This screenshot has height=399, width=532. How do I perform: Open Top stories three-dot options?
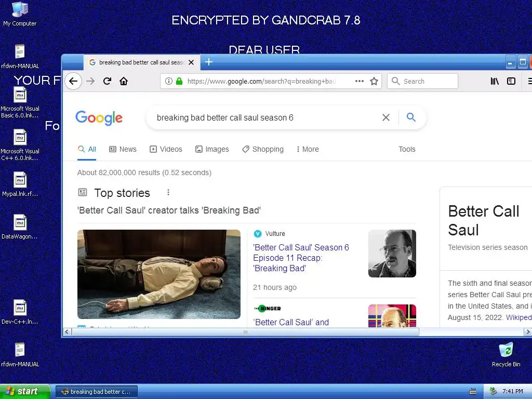(168, 193)
